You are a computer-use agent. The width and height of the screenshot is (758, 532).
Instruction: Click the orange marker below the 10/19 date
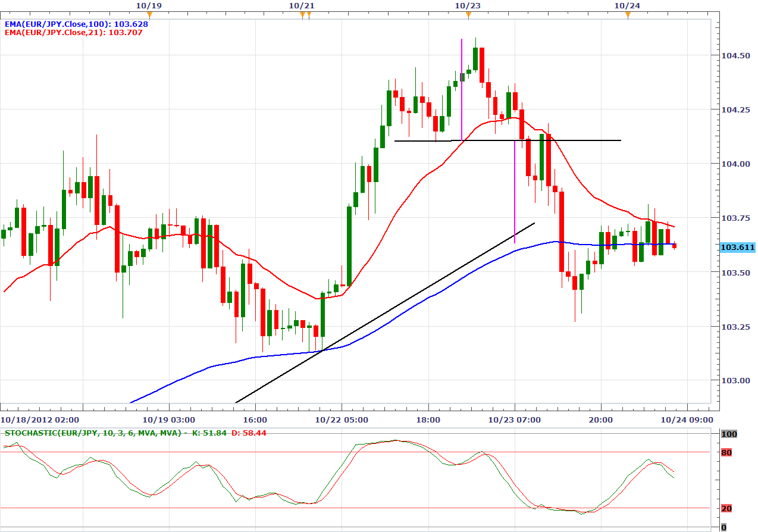tap(149, 15)
